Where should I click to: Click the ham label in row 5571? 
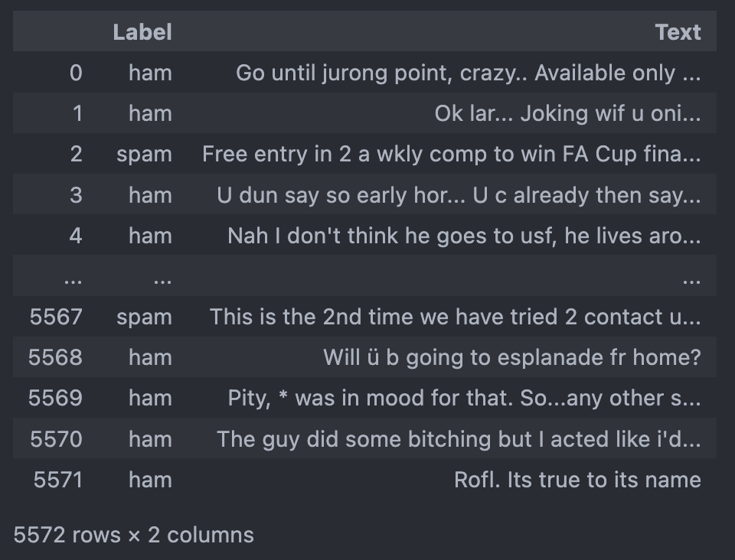coord(150,480)
